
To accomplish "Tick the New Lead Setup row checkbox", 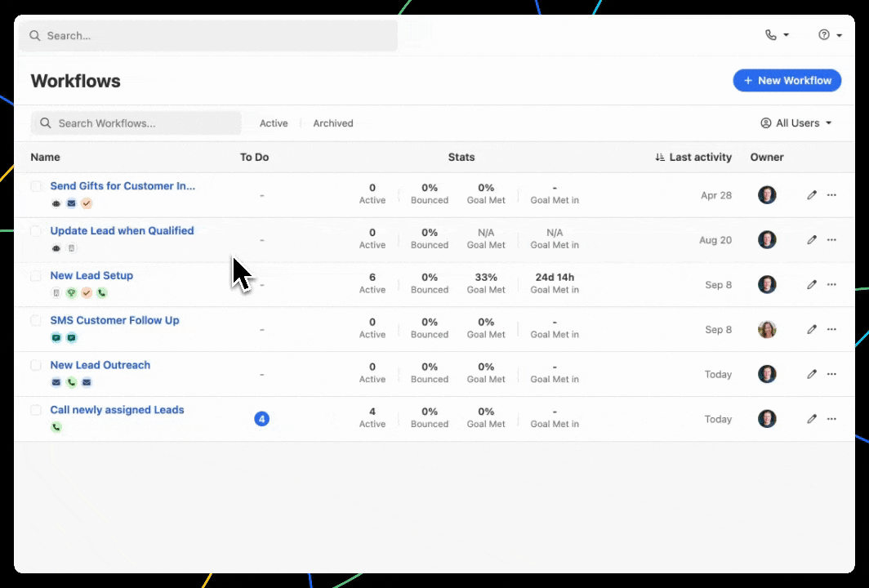I will pos(36,276).
